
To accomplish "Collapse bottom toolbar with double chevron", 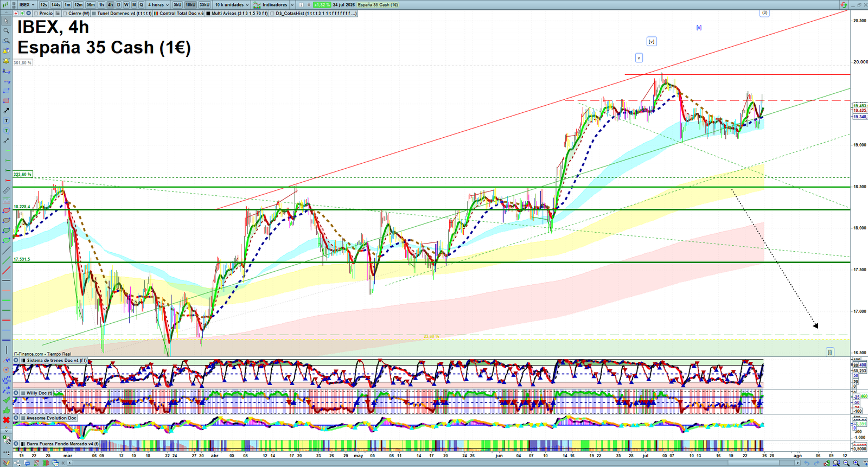I will pyautogui.click(x=63, y=463).
